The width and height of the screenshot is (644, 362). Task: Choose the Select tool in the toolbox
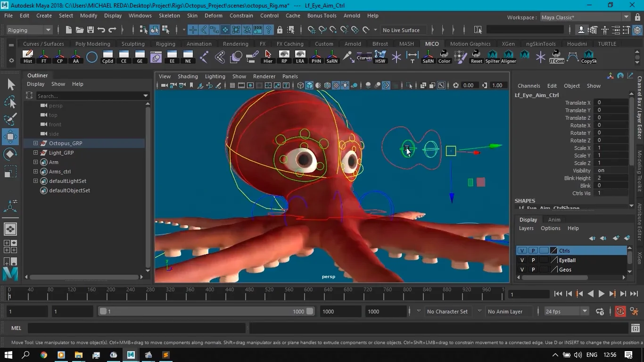tap(10, 85)
